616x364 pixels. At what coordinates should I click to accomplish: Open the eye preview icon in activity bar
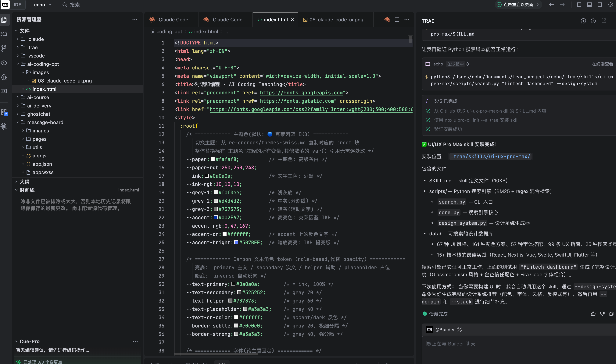pos(4,63)
